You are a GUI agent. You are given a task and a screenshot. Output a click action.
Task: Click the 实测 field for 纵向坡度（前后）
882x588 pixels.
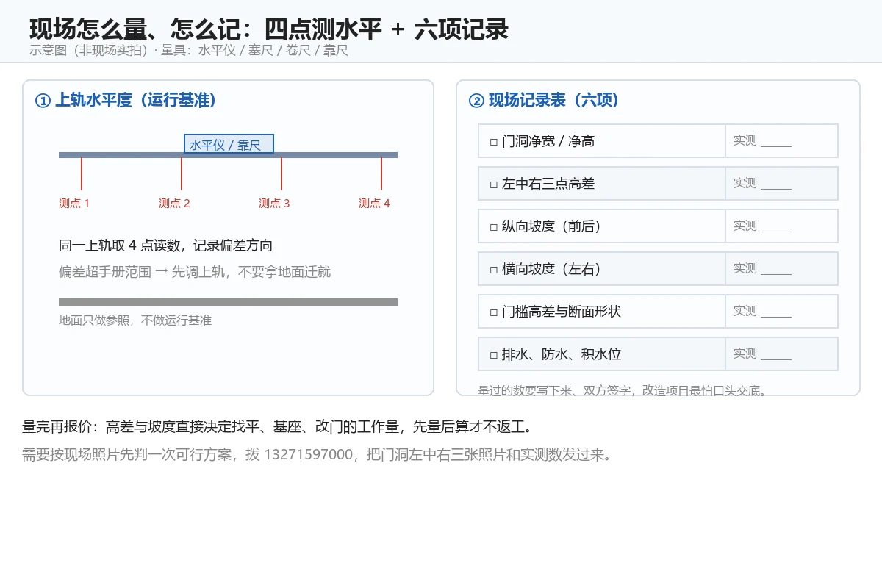click(781, 226)
